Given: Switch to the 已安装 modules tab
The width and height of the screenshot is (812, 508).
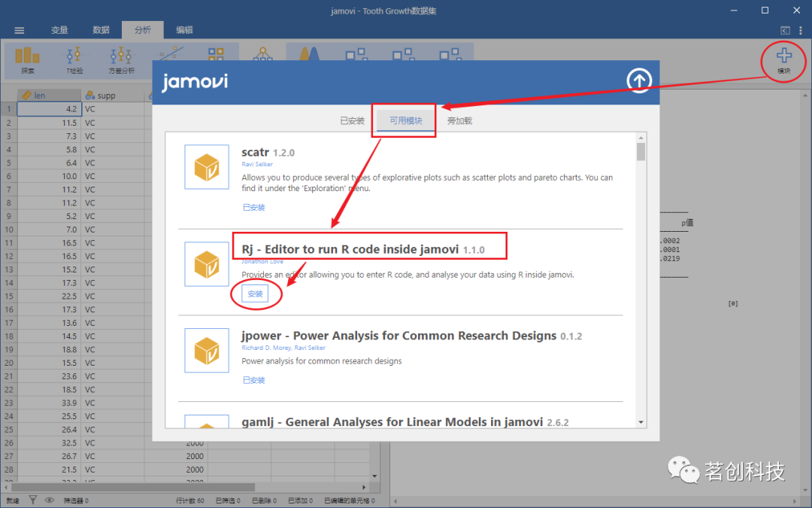Looking at the screenshot, I should 352,120.
